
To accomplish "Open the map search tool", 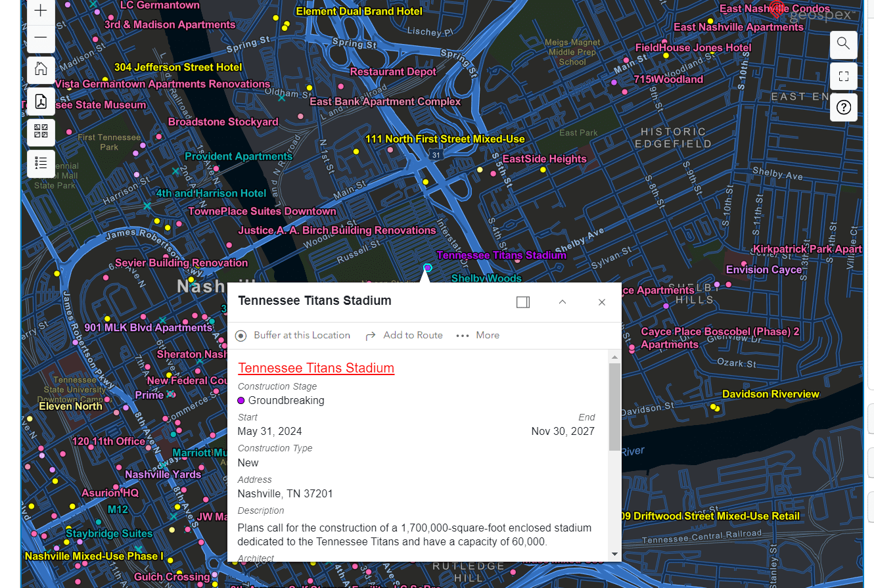I will click(844, 44).
